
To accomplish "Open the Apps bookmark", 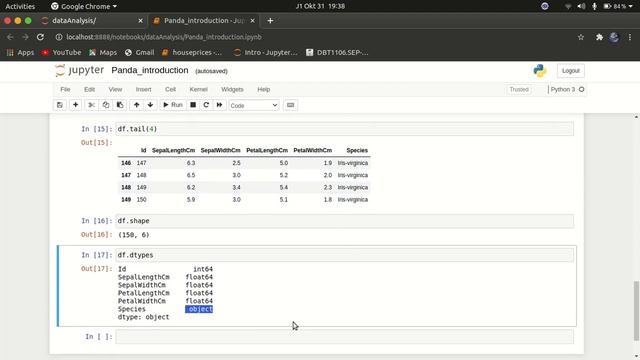I will (x=20, y=52).
